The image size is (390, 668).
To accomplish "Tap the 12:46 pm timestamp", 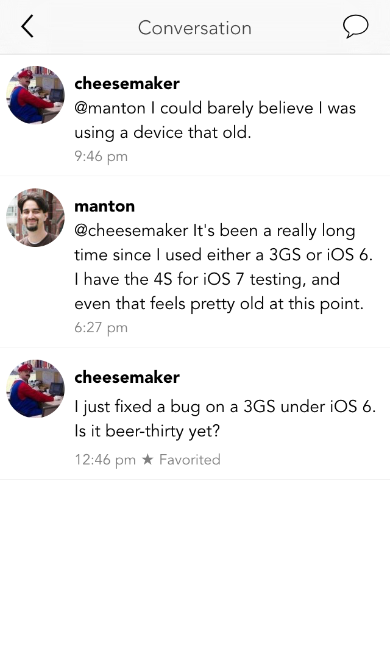I will coord(105,459).
